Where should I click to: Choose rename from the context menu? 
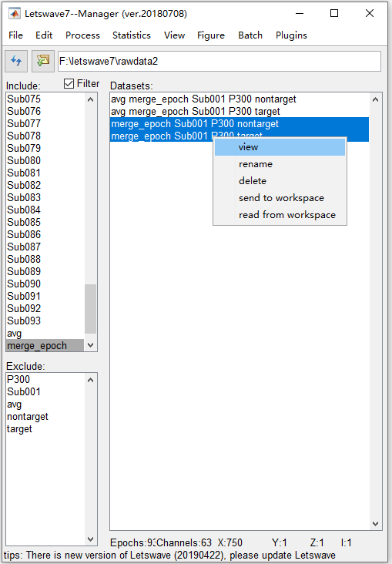click(280, 164)
